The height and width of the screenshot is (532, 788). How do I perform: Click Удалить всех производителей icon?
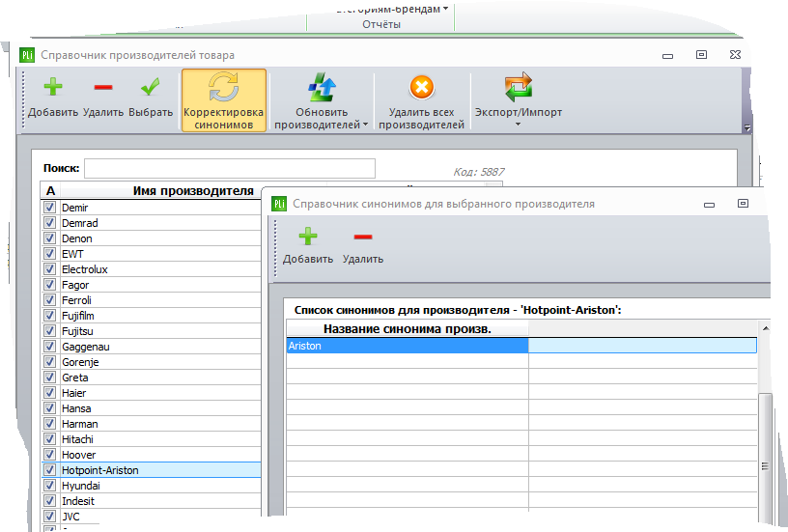tap(422, 88)
